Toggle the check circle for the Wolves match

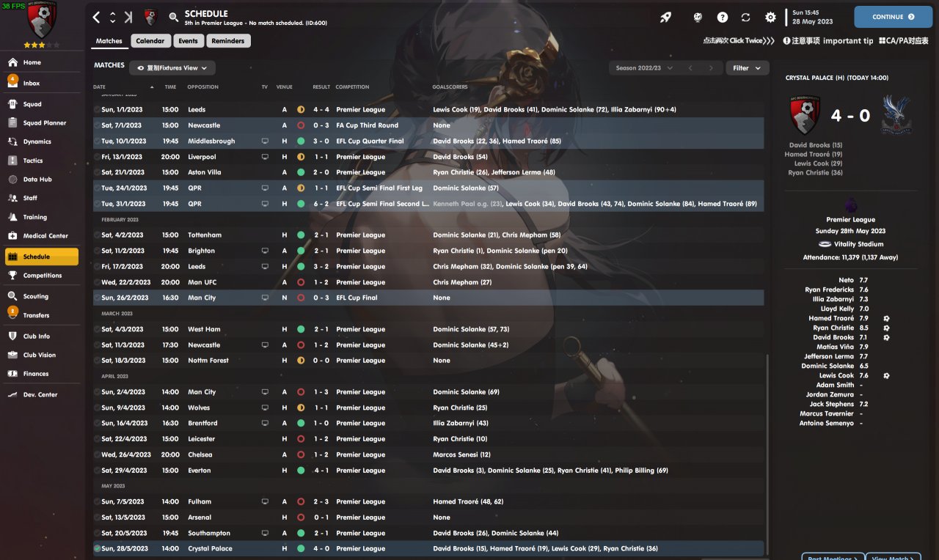[x=98, y=408]
